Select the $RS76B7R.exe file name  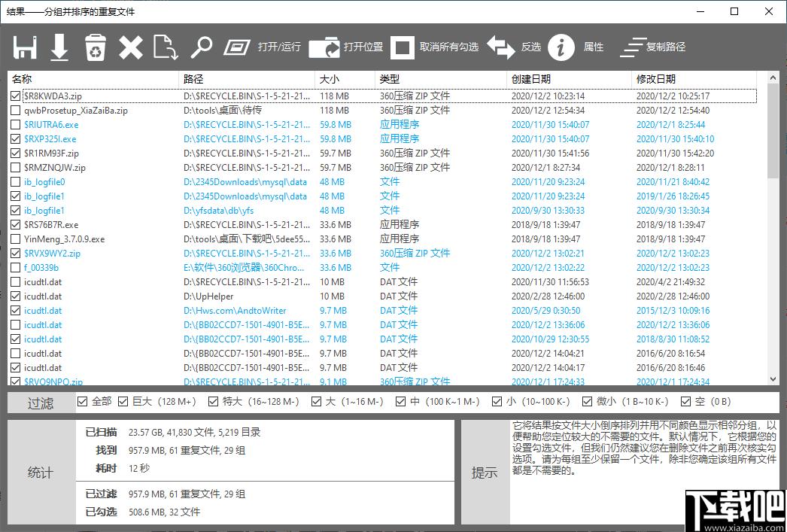(51, 225)
